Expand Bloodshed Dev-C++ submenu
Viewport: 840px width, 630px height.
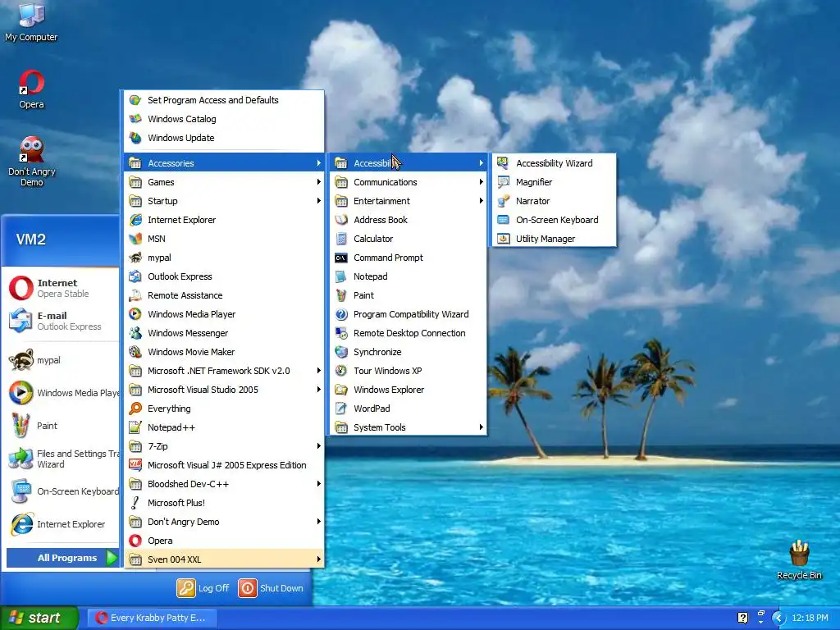[224, 484]
